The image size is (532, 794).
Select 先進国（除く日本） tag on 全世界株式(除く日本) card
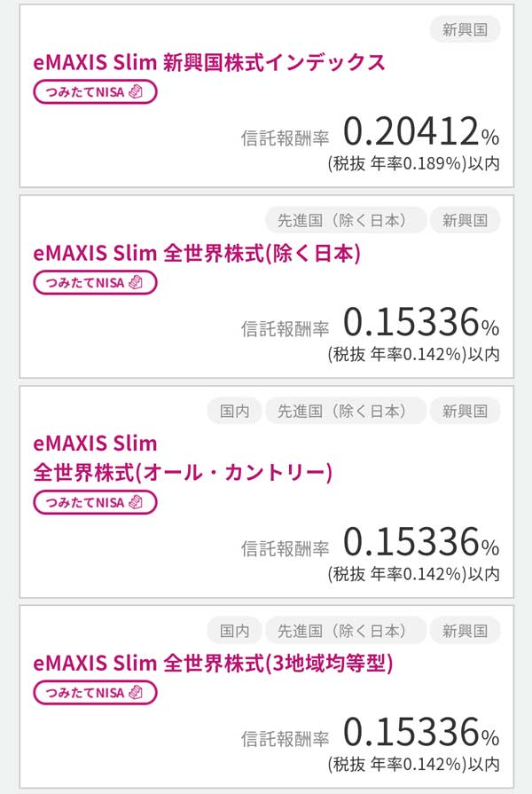coord(345,220)
